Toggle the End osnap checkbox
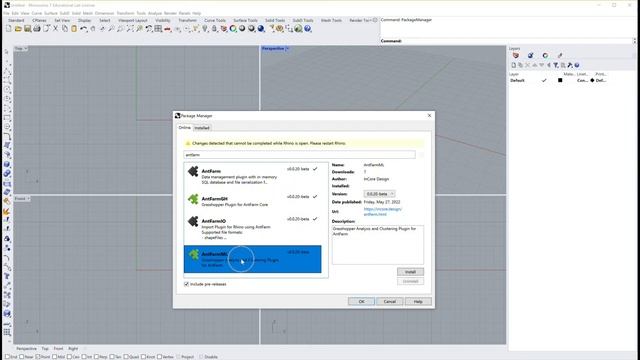This screenshot has height=360, width=640. tap(7, 357)
